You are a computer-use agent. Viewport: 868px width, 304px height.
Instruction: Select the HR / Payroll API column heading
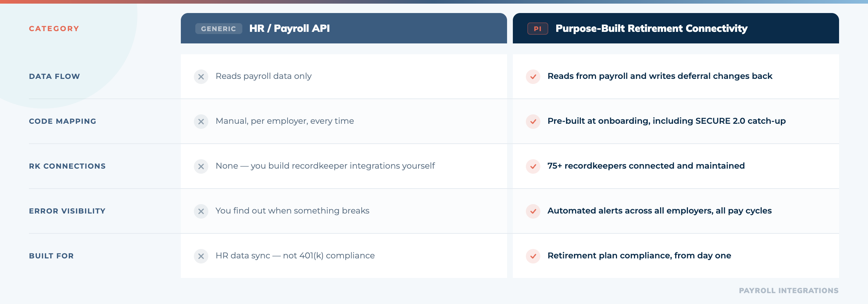pos(290,28)
